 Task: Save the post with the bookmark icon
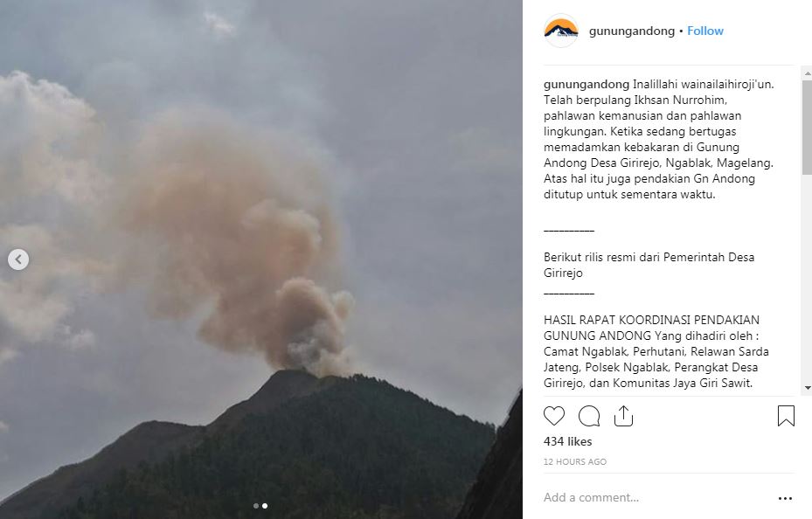(786, 416)
